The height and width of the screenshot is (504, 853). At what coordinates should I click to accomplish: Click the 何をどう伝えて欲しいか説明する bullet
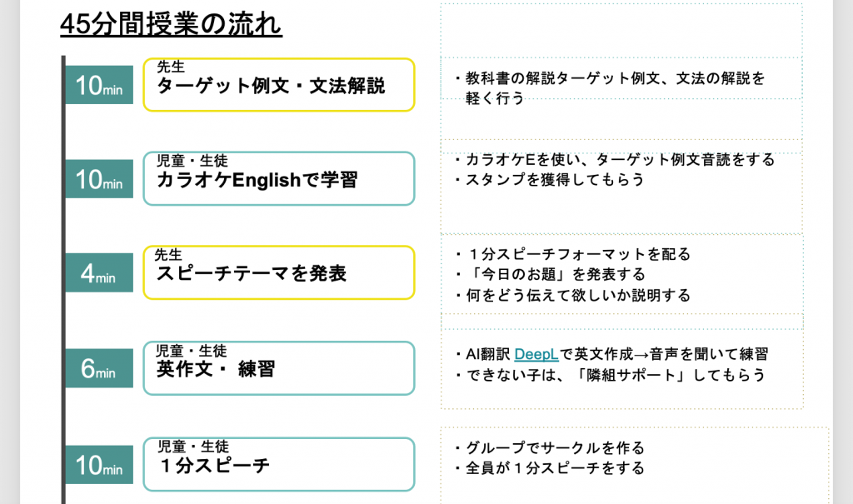point(573,295)
